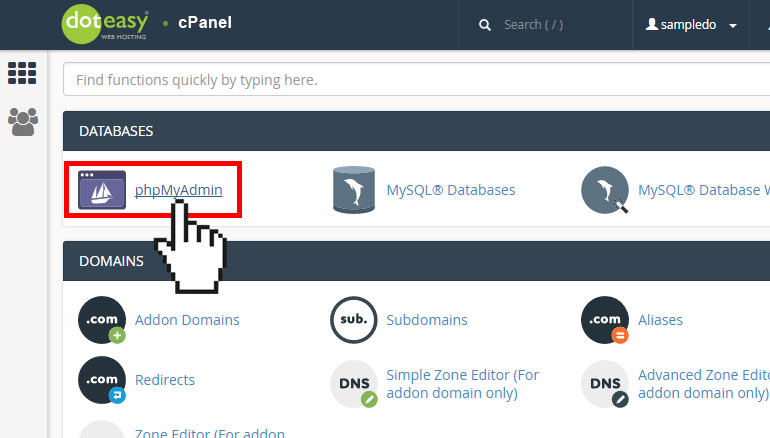Click the Redirects .com icon
Screen dimensions: 770x438
coord(102,381)
